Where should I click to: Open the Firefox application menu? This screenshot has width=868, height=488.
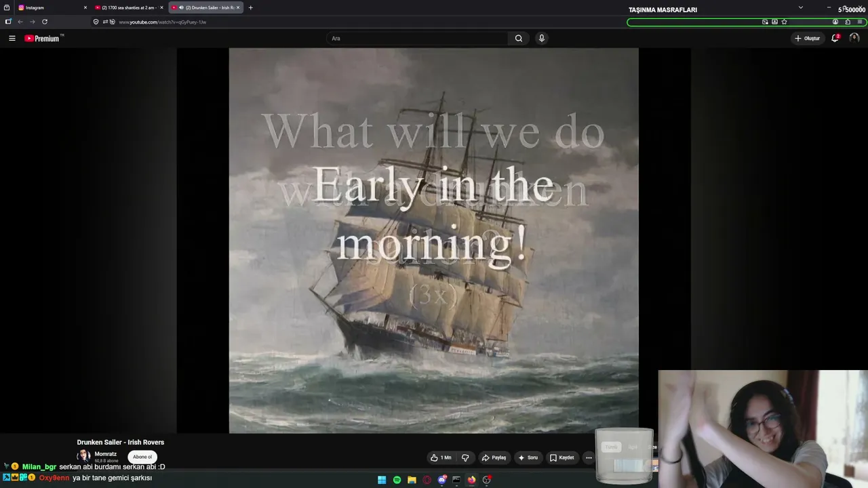(860, 22)
